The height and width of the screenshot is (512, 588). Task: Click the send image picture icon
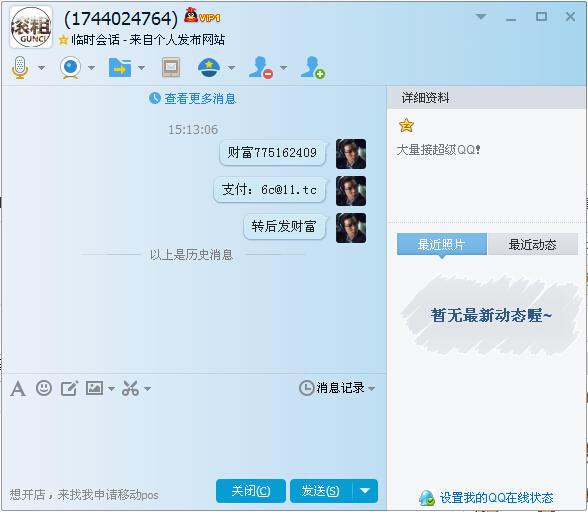pyautogui.click(x=94, y=388)
